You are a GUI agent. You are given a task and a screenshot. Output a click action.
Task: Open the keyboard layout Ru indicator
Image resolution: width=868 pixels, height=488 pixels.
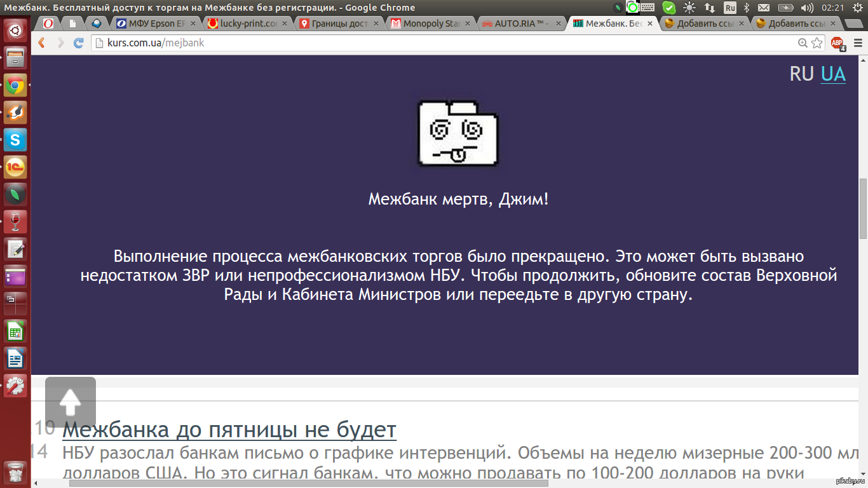[x=730, y=8]
